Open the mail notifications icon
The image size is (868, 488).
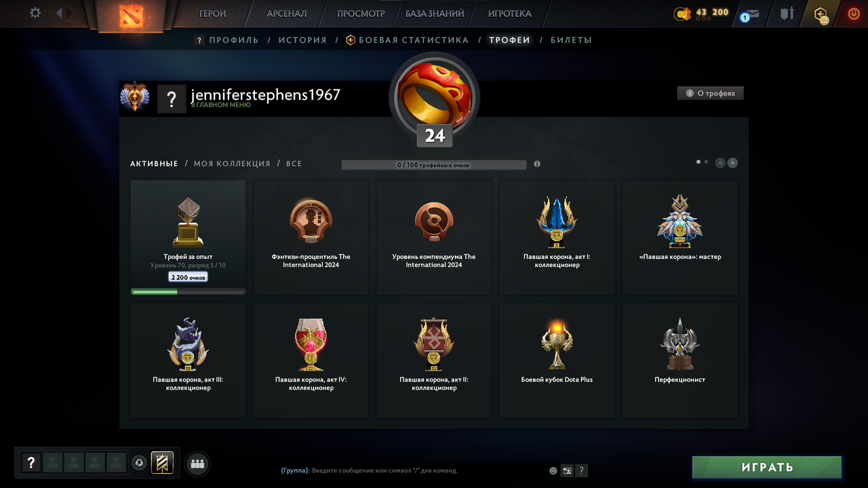click(750, 14)
